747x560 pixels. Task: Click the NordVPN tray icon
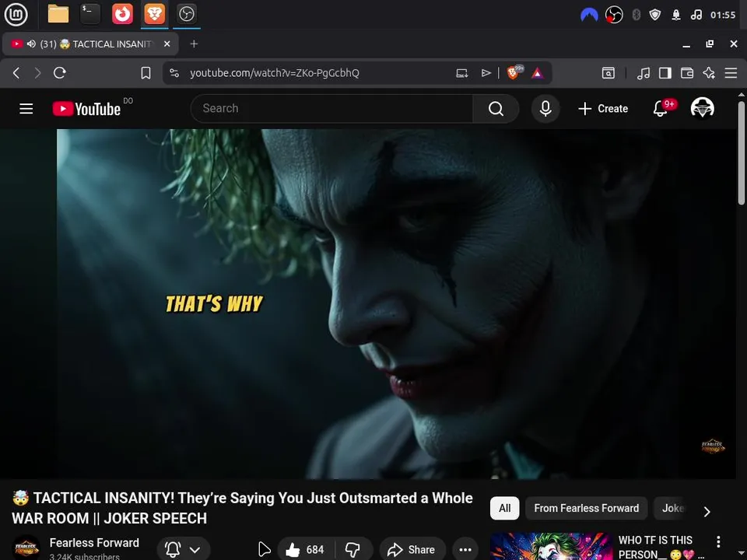[589, 15]
